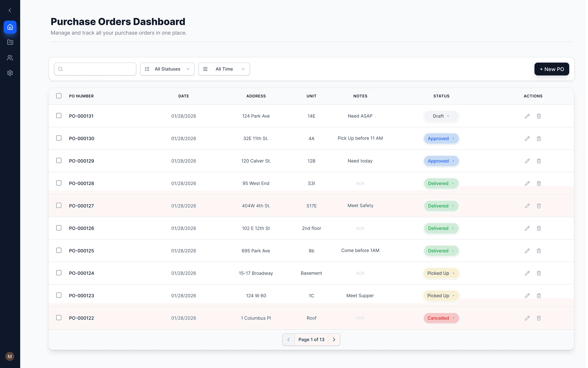Open Picked Up status dropdown for PO-000124
This screenshot has height=368, width=588.
pos(441,273)
